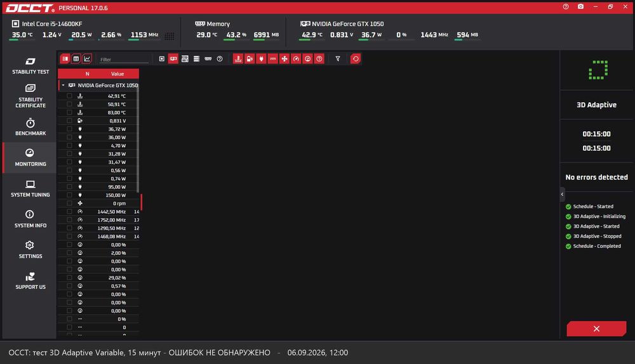
Task: Click the 3D Adaptive test icon
Action: [x=598, y=70]
